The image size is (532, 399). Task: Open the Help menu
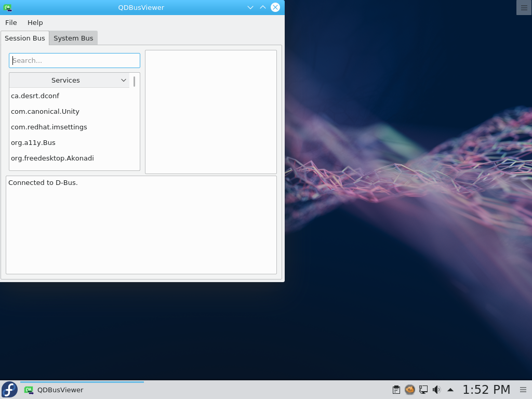point(35,23)
